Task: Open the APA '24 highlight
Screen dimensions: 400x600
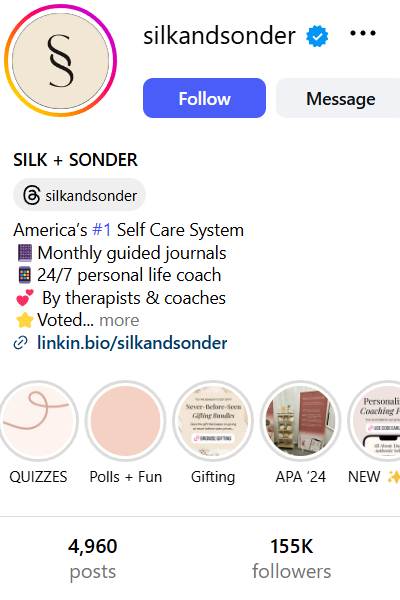Action: click(x=300, y=421)
